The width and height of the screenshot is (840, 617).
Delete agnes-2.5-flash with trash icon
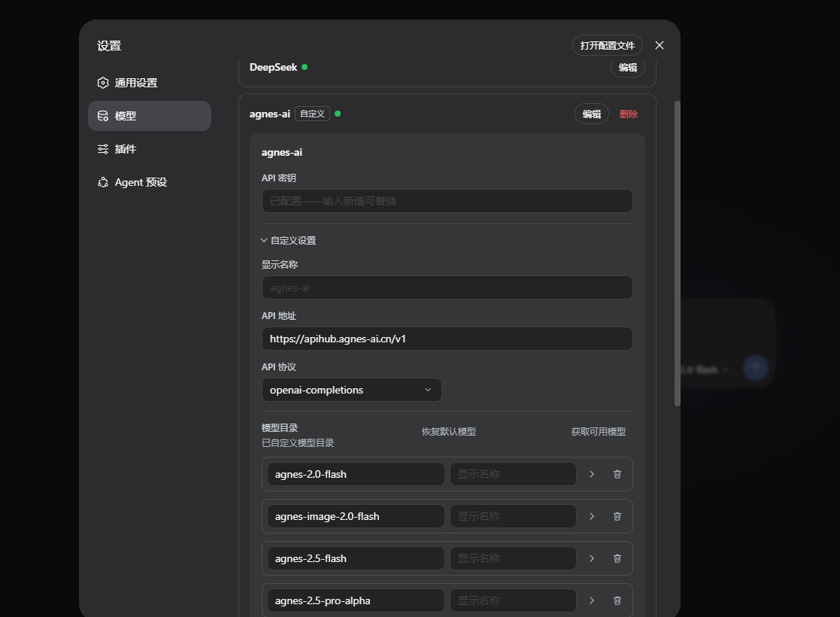pyautogui.click(x=617, y=558)
